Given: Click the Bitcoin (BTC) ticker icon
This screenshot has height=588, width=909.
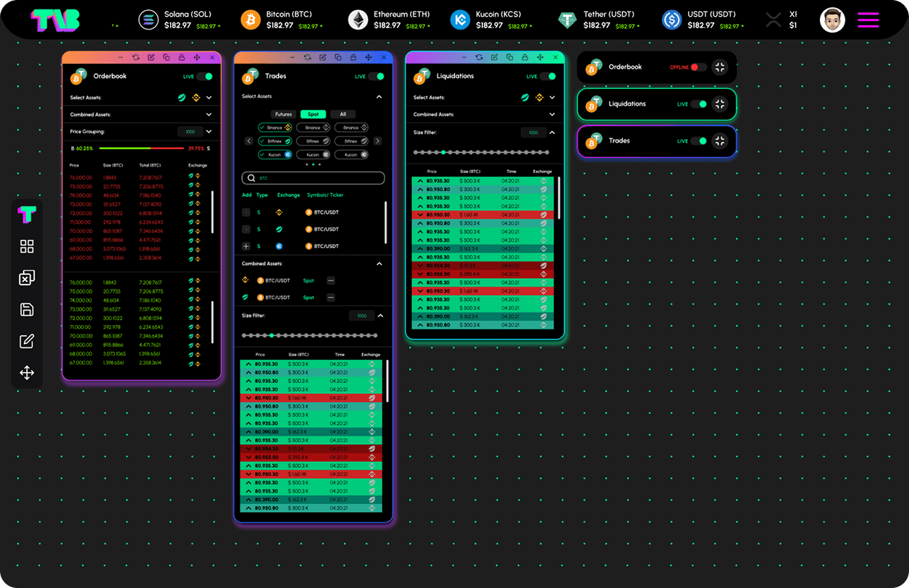Looking at the screenshot, I should point(251,20).
